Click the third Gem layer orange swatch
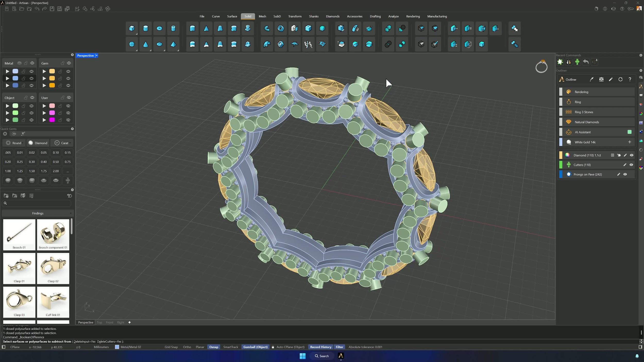Viewport: 644px width, 362px height. click(x=52, y=85)
